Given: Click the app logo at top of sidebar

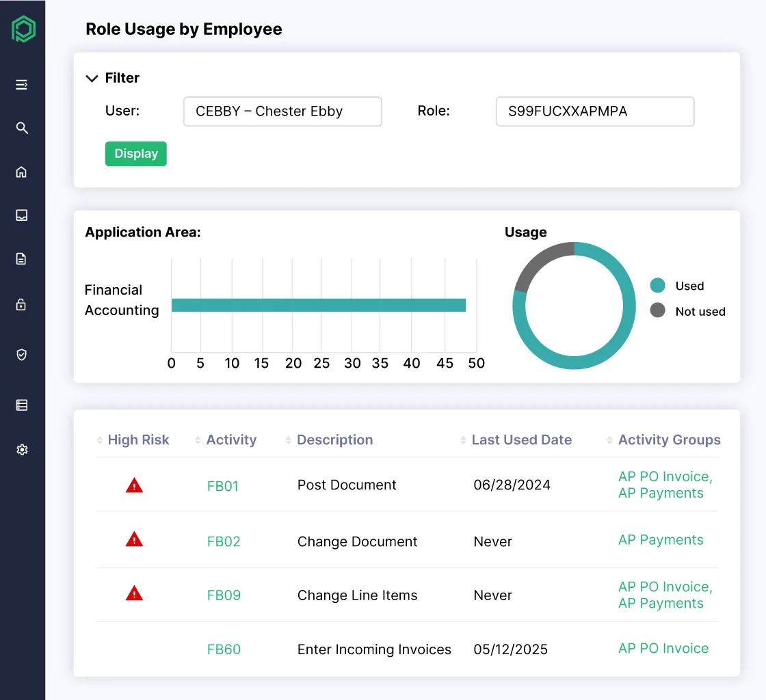Looking at the screenshot, I should pos(23,29).
